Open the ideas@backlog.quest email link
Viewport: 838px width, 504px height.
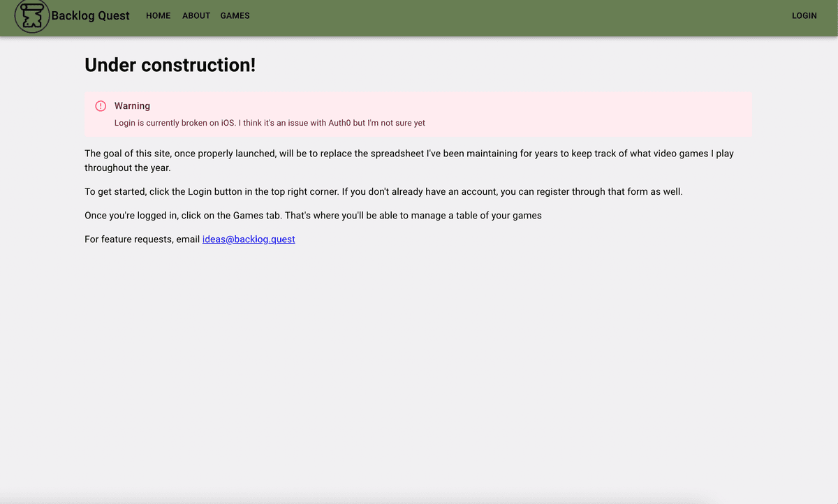249,239
